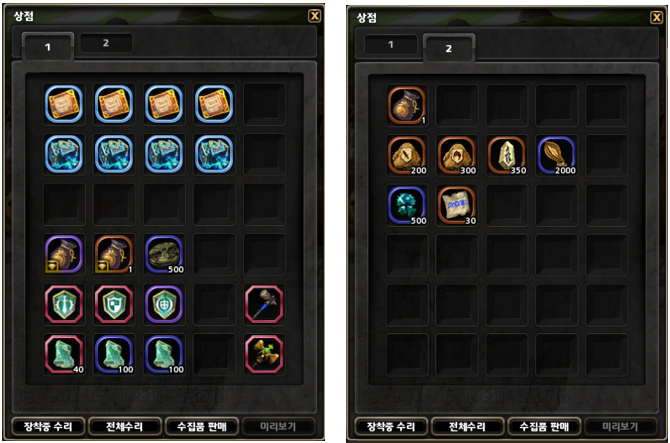Image resolution: width=670 pixels, height=443 pixels.
Task: Select the purple-bordered pouch item in left shop
Action: pos(64,254)
